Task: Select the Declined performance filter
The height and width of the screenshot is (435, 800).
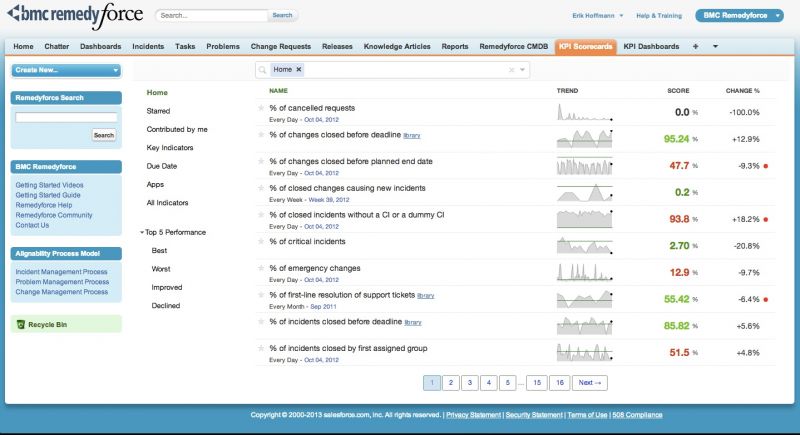Action: click(166, 305)
